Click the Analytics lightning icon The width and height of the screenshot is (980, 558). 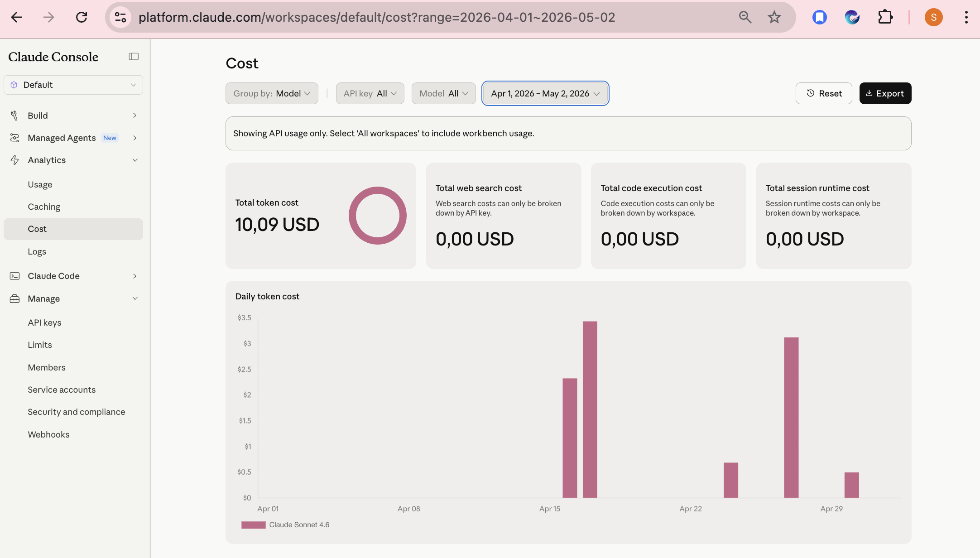tap(14, 160)
